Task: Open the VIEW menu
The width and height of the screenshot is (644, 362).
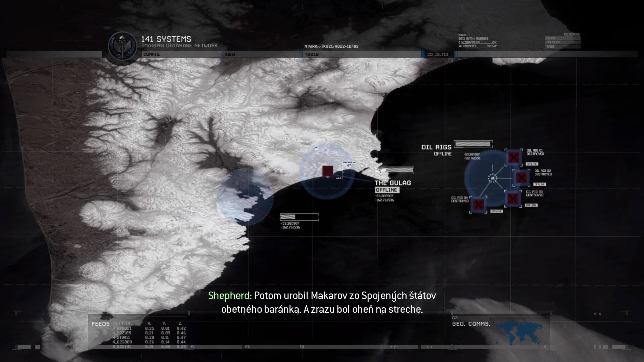Action: click(x=230, y=54)
